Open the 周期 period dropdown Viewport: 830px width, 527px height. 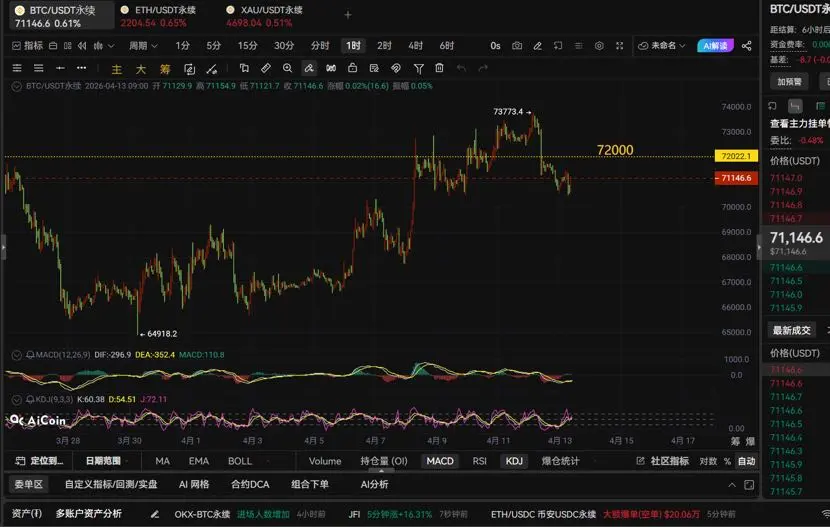point(143,46)
